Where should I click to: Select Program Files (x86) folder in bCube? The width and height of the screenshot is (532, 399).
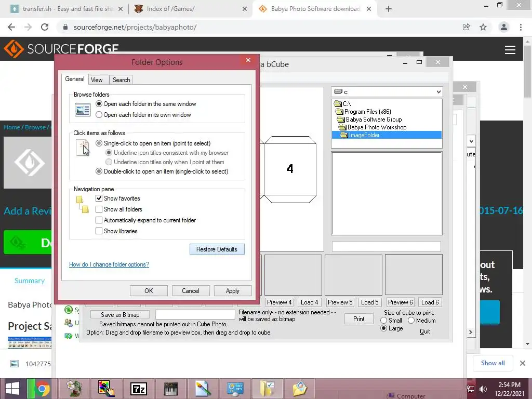click(x=367, y=112)
